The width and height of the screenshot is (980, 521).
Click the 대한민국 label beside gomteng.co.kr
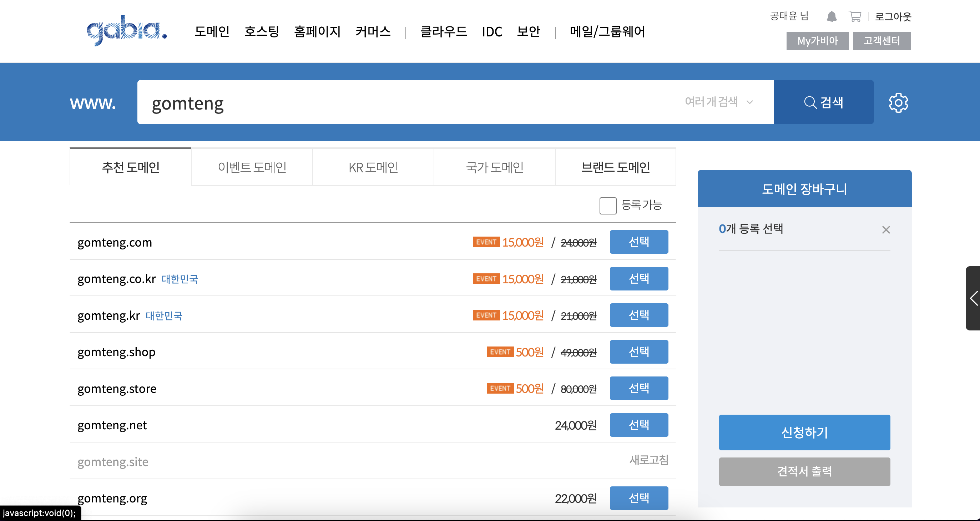pyautogui.click(x=180, y=279)
